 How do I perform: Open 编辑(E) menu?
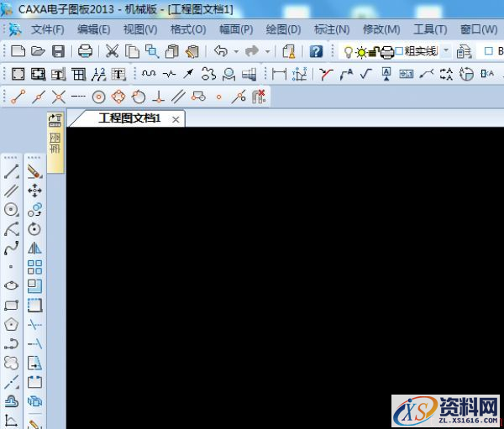(94, 29)
